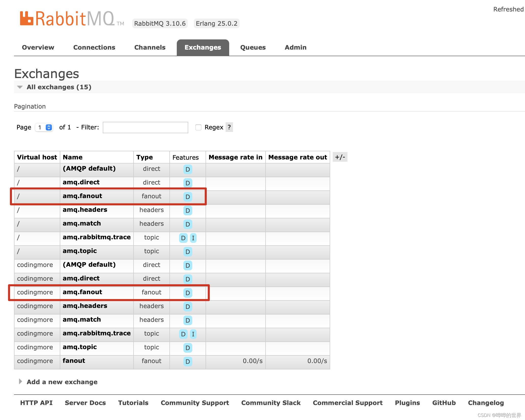Click the Regex help question mark icon

coord(229,127)
